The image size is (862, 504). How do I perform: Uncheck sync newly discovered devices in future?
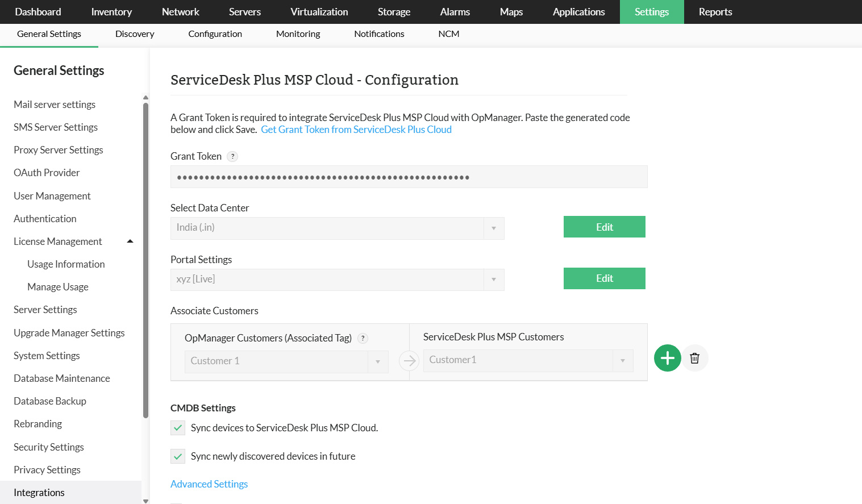pos(177,456)
